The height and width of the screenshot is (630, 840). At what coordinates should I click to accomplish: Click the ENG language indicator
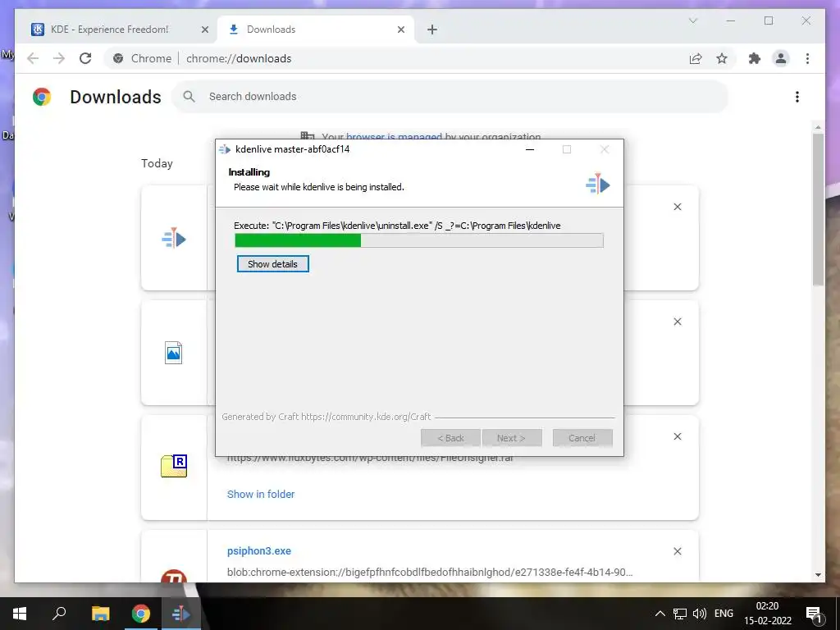724,614
